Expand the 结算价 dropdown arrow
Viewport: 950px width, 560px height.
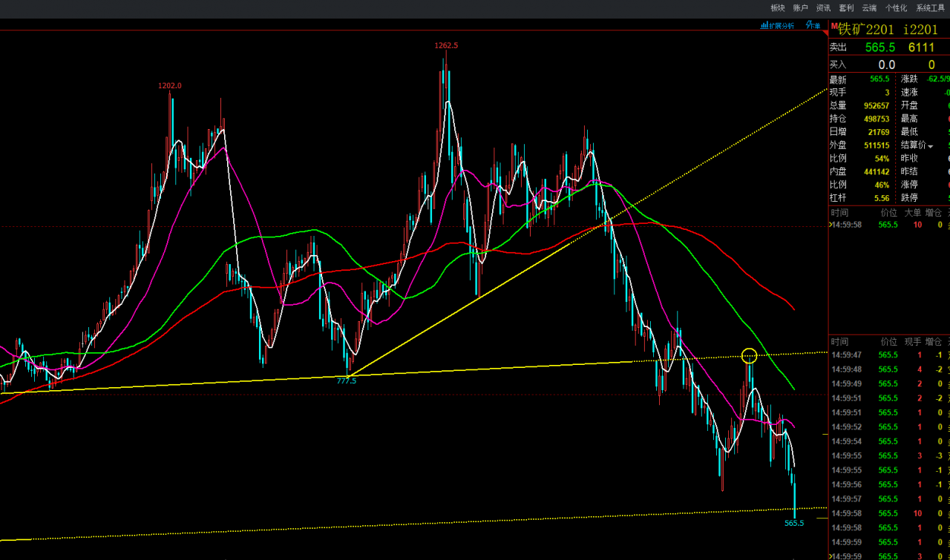[930, 146]
